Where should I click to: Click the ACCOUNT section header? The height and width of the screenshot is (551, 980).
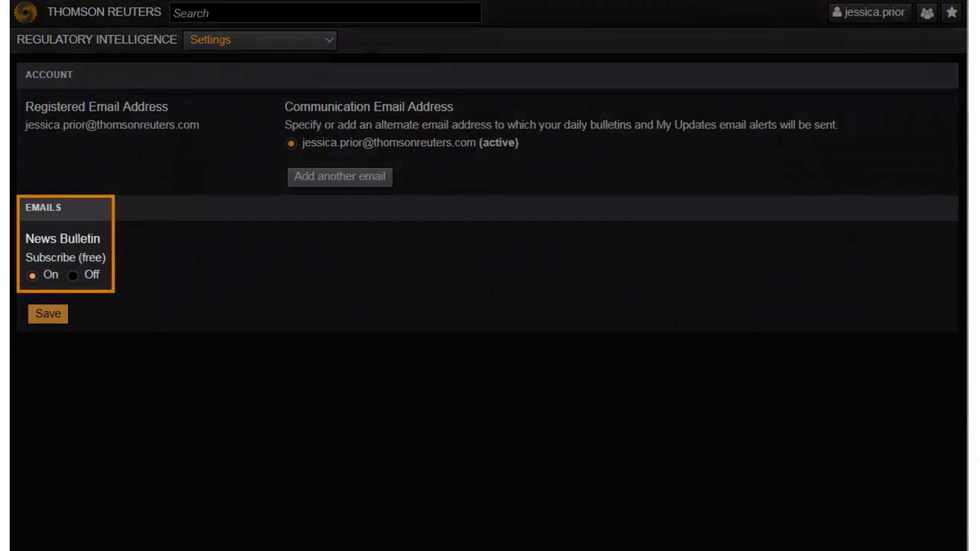(x=49, y=75)
